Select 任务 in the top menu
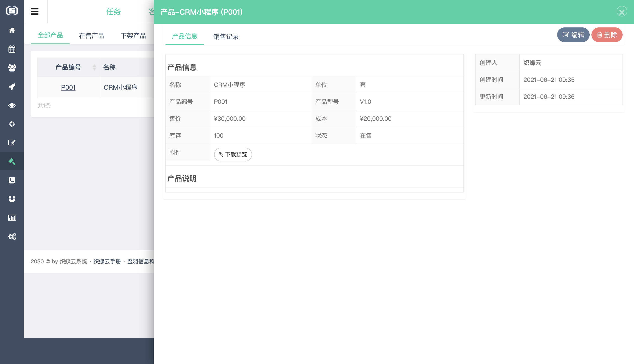This screenshot has height=364, width=634. point(113,11)
